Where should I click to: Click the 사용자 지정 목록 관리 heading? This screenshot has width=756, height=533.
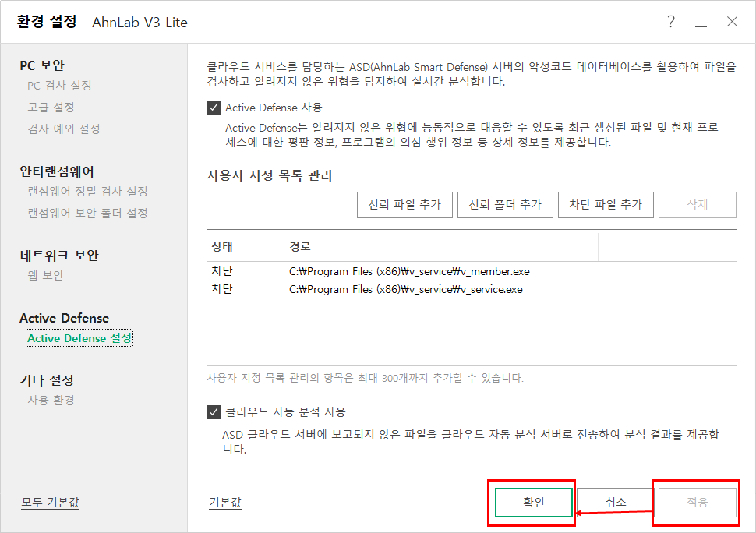(270, 175)
